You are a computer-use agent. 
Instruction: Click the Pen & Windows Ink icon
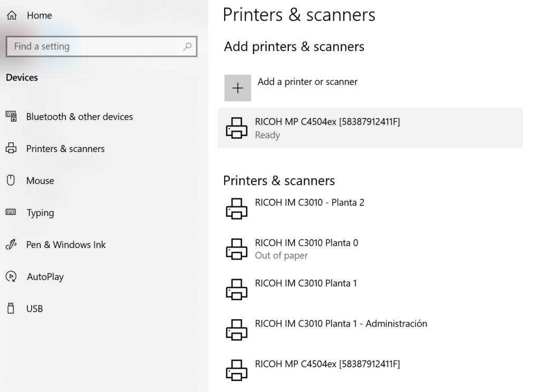[11, 245]
